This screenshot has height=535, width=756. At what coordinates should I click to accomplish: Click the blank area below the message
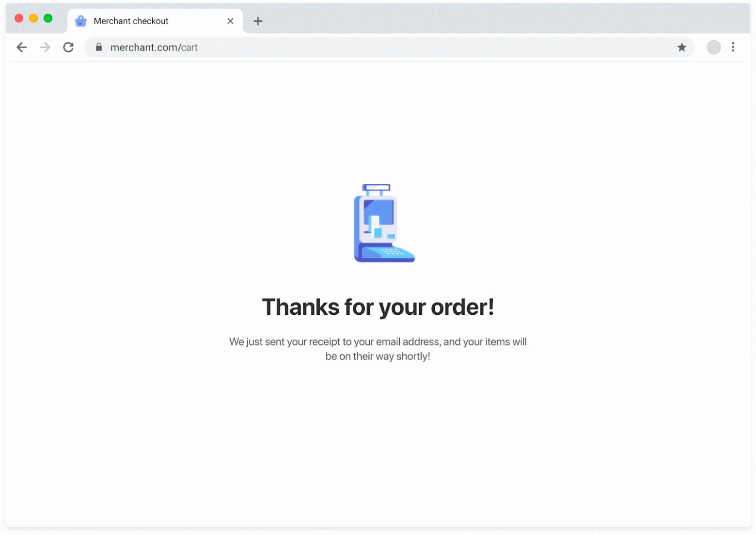(x=378, y=446)
